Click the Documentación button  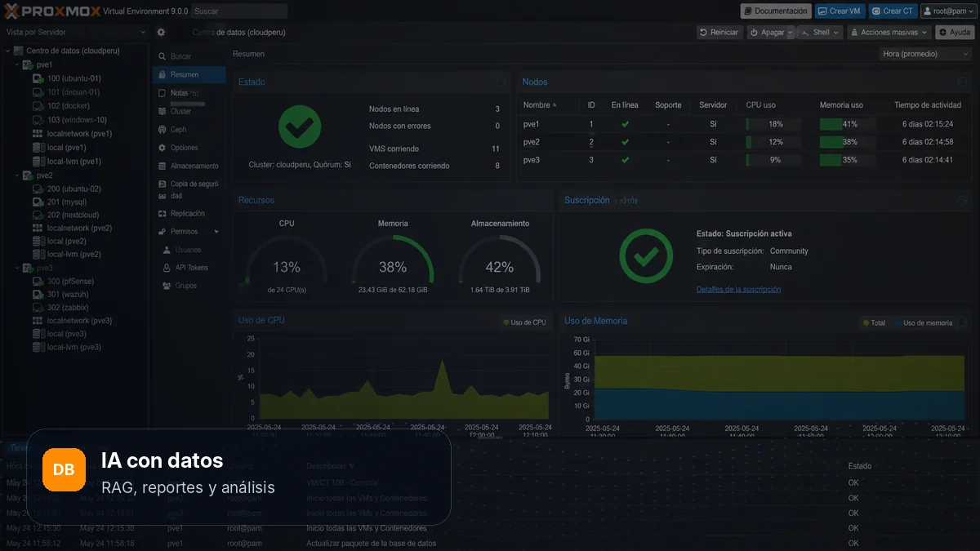point(776,11)
